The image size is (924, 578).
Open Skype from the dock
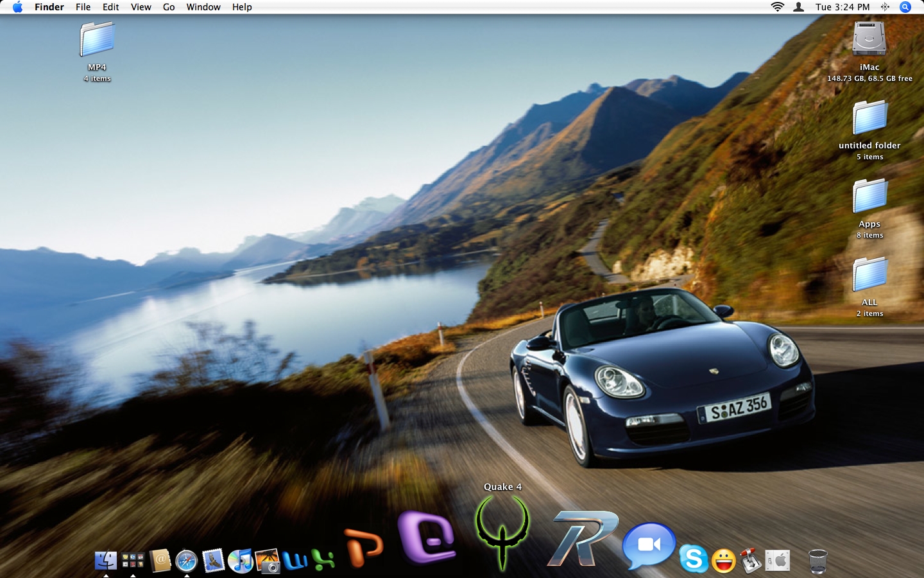coord(694,559)
